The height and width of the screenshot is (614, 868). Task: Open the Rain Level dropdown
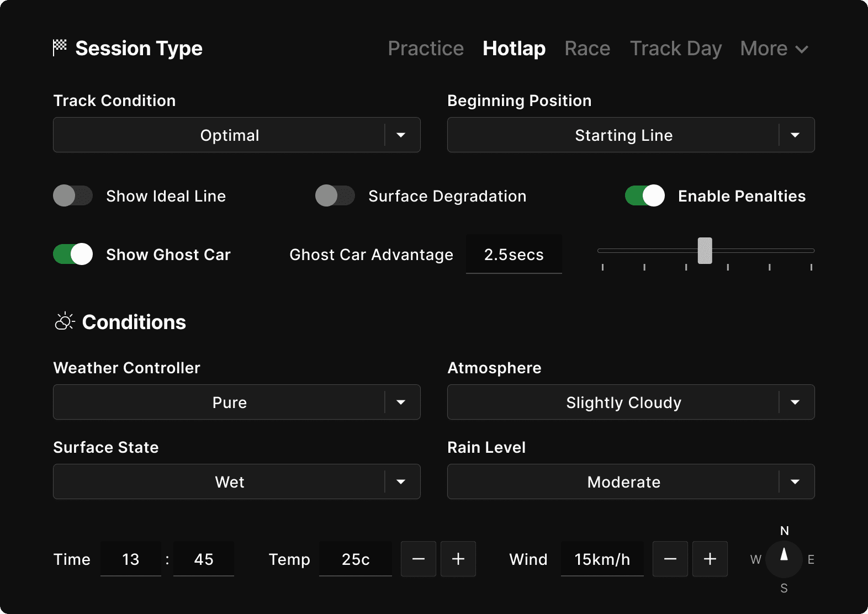pyautogui.click(x=631, y=481)
